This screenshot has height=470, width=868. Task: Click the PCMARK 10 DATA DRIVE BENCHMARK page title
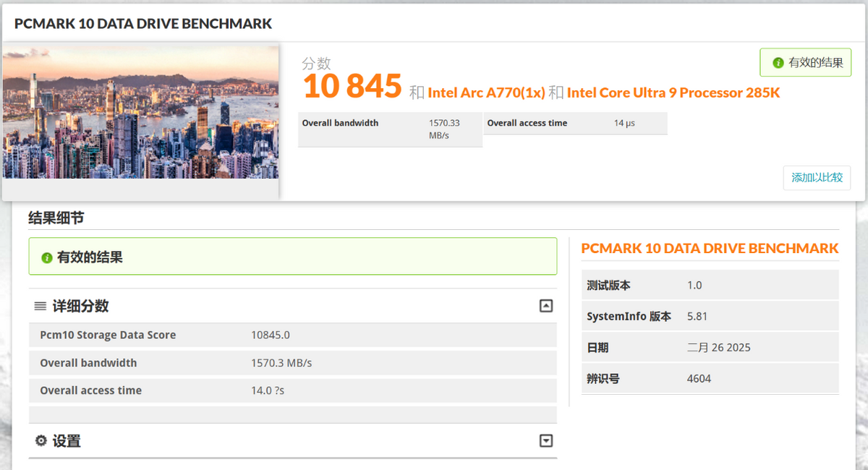point(143,23)
